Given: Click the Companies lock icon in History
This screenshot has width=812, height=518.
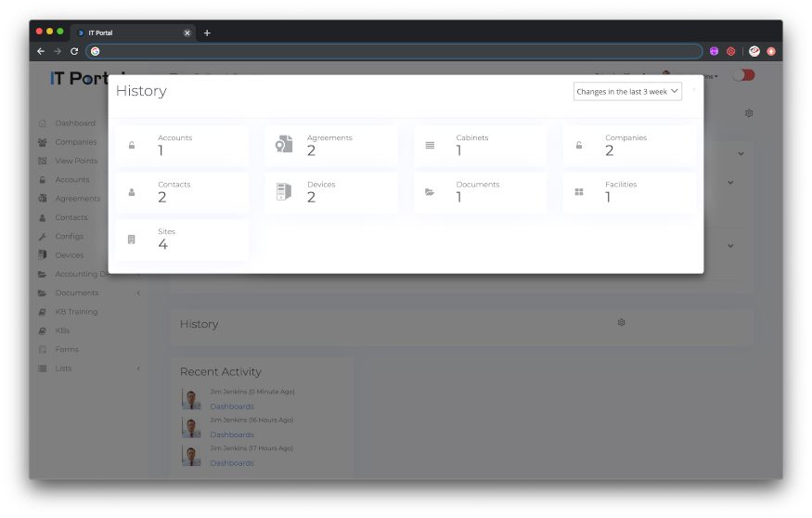Looking at the screenshot, I should coord(579,146).
